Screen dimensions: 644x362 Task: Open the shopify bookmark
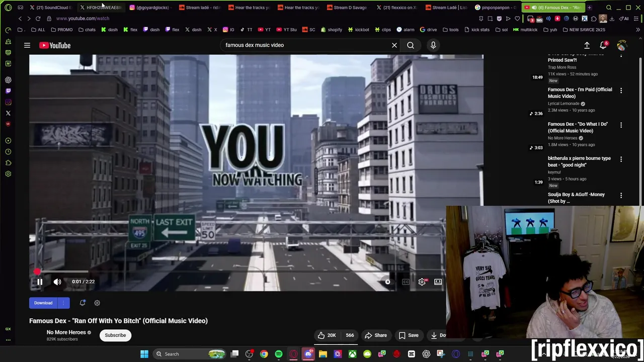pyautogui.click(x=332, y=30)
